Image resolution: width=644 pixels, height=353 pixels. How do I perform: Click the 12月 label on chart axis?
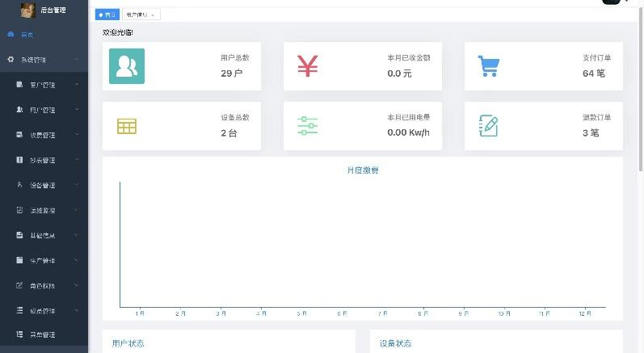[x=585, y=313]
